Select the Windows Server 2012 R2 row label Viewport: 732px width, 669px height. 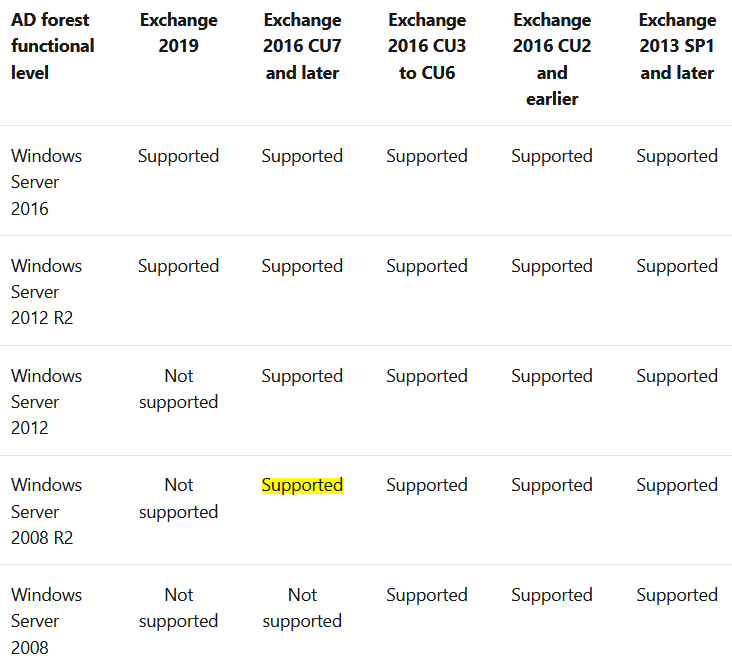tap(47, 292)
